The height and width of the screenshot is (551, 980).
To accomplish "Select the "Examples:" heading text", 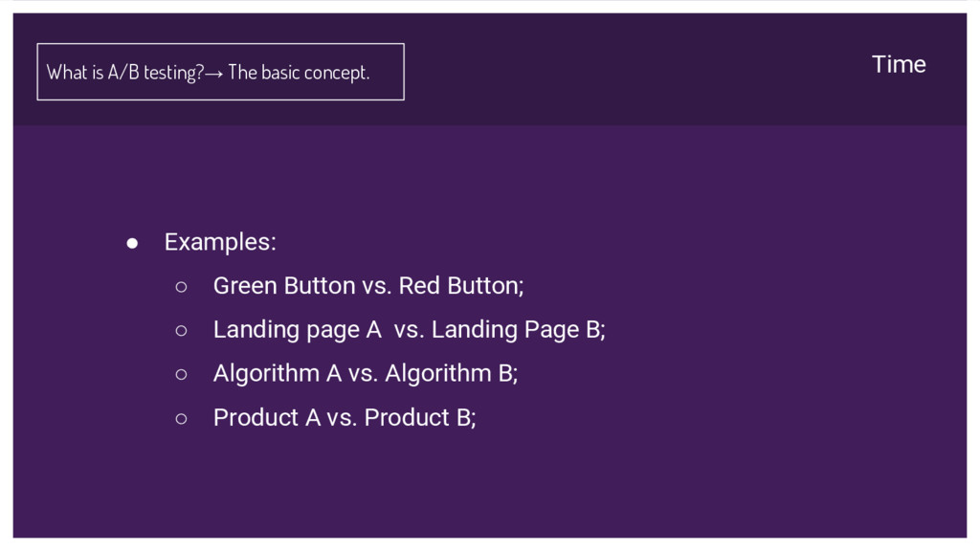I will 220,242.
